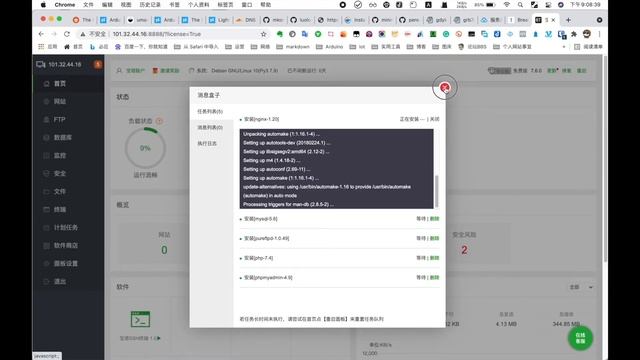Open the Chrome three-dot menu

coord(599,34)
